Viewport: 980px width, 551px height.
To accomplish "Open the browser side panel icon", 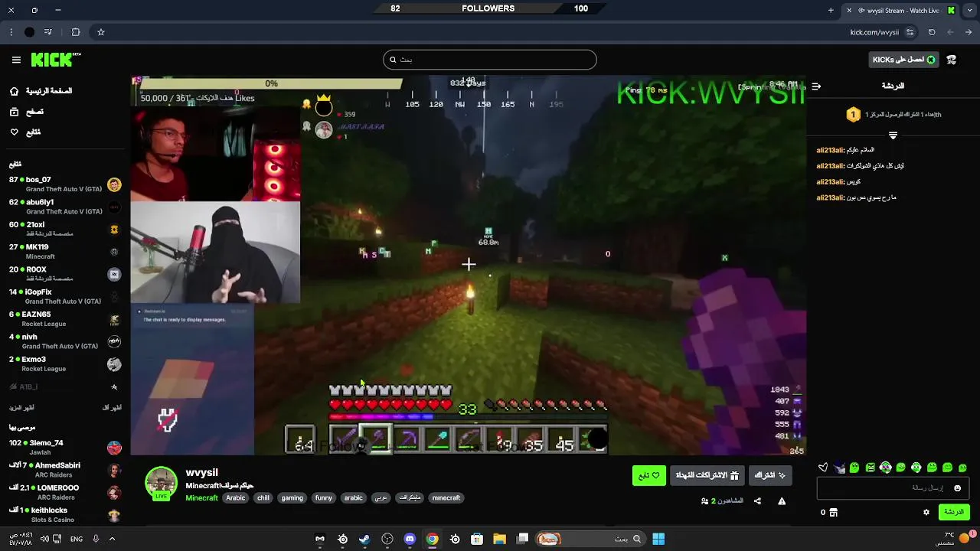I will pos(76,32).
